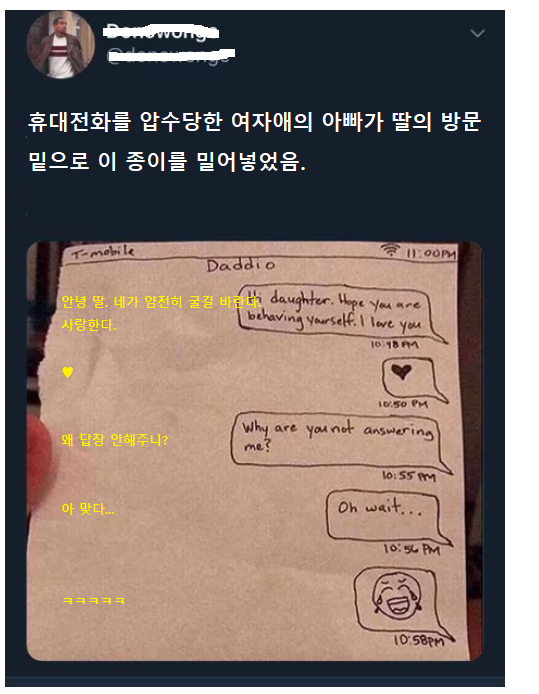
Task: Click the black heart inside the speech bubble
Action: pos(402,371)
